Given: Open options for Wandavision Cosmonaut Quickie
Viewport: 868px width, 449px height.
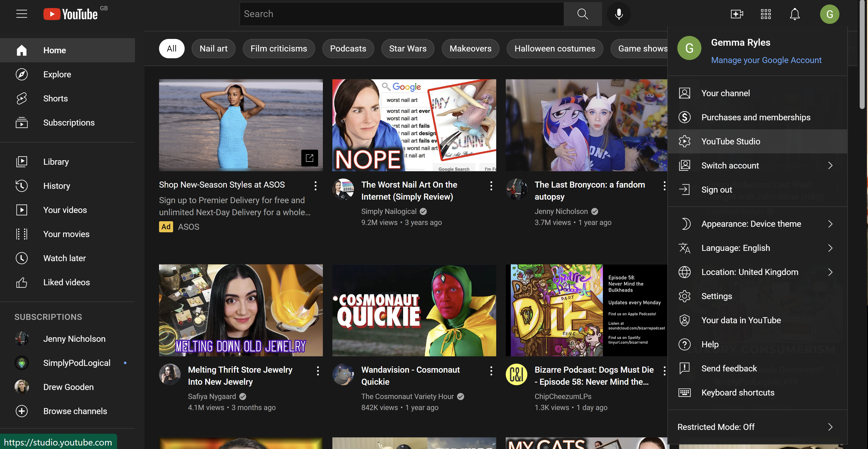Looking at the screenshot, I should click(491, 371).
